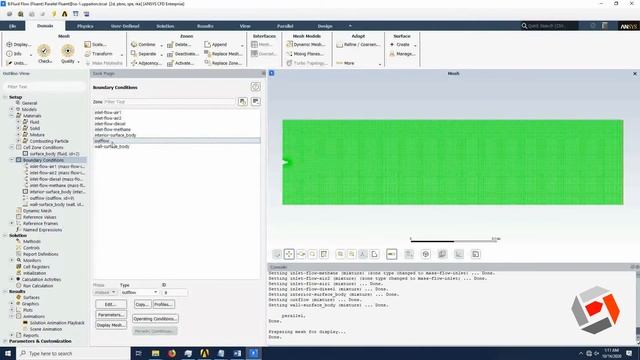Open the Type dropdown showing outflow
The image size is (640, 360).
point(139,292)
